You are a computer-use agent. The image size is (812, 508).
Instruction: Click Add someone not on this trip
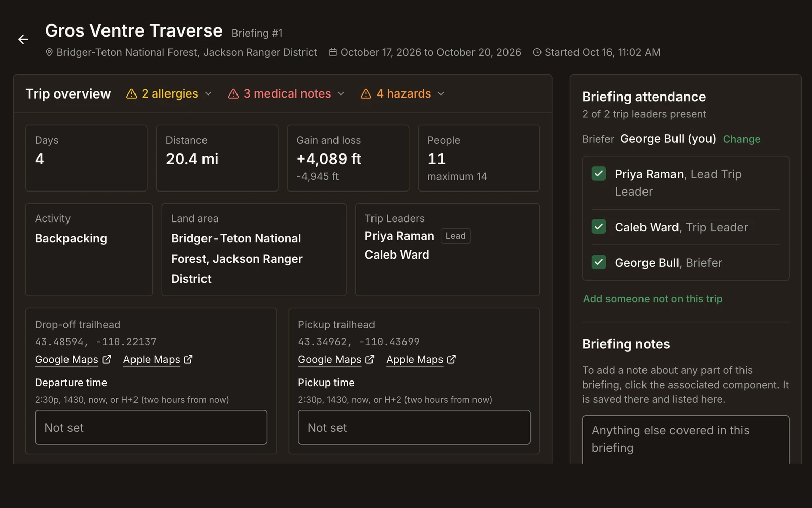pos(653,299)
